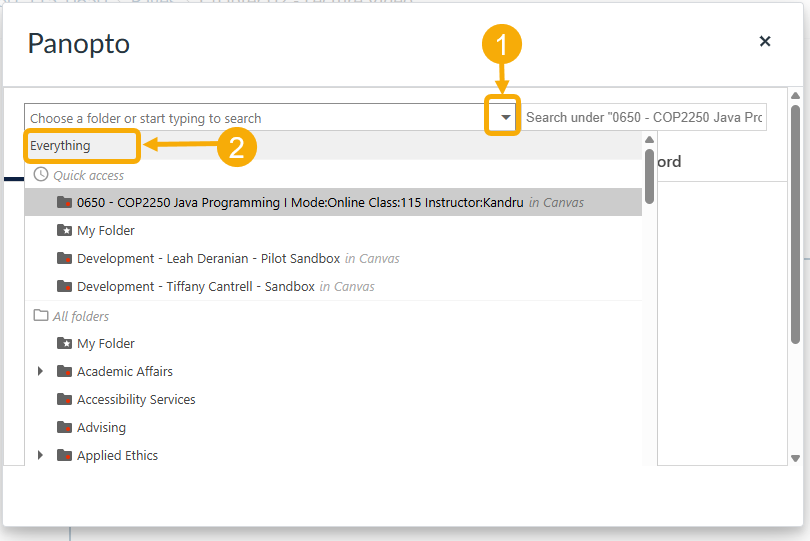Viewport: 810px width, 541px height.
Task: Click the dialog's main scrollbar thumb
Action: (x=796, y=224)
